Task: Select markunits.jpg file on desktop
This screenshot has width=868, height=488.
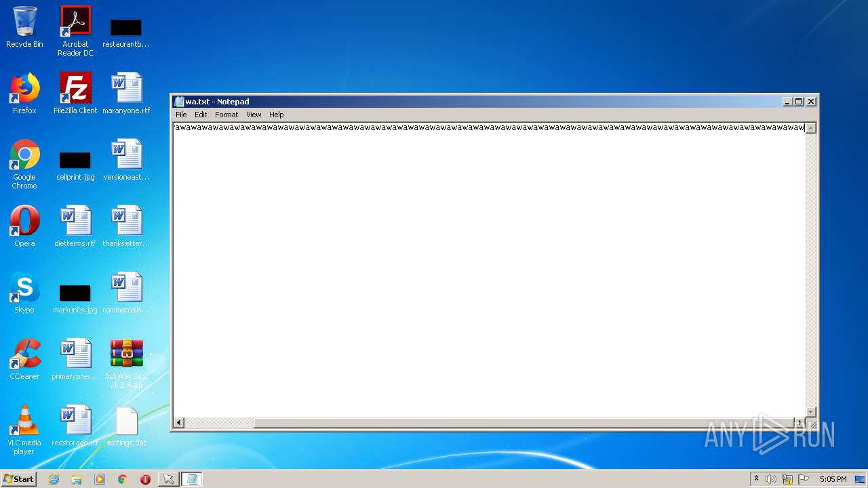Action: point(75,298)
